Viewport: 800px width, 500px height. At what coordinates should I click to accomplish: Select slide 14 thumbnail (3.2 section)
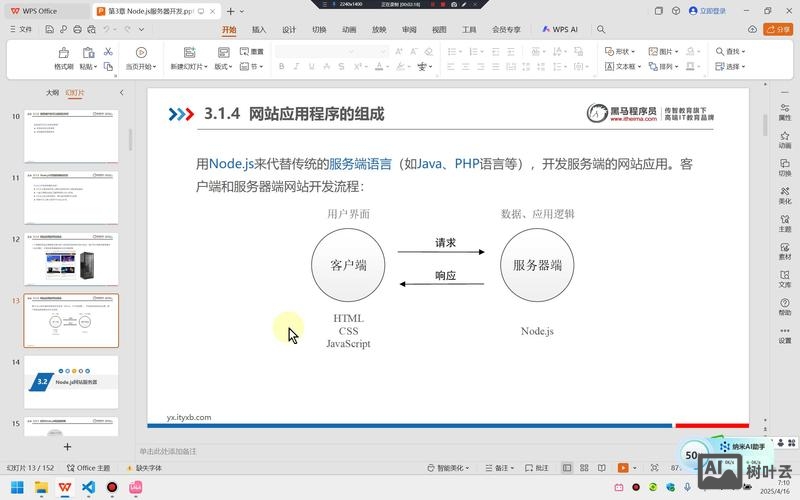71,382
